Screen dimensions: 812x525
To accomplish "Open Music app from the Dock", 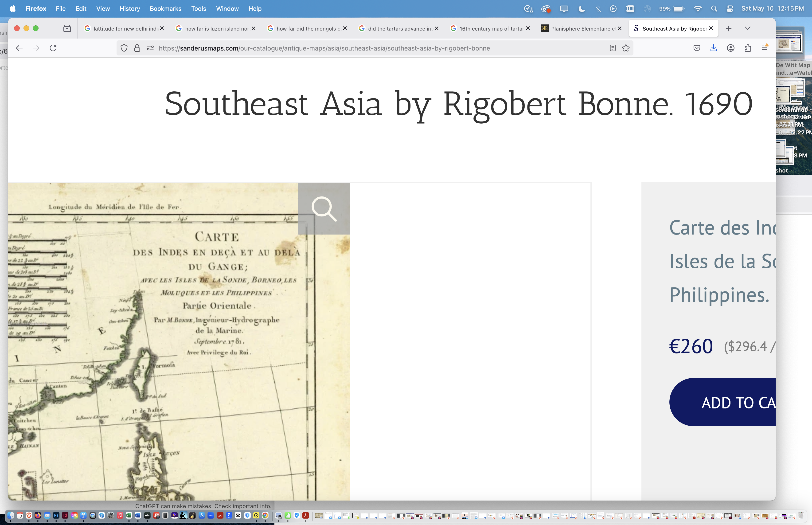I will click(120, 515).
